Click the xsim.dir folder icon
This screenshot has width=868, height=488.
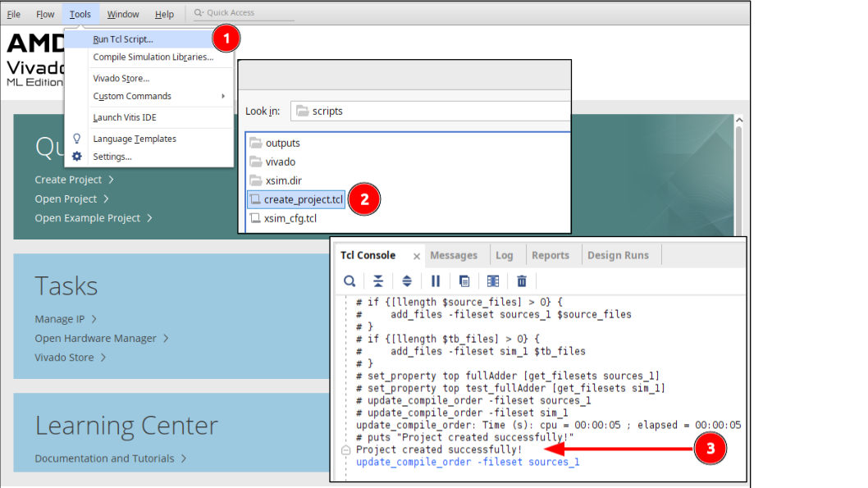pyautogui.click(x=256, y=180)
